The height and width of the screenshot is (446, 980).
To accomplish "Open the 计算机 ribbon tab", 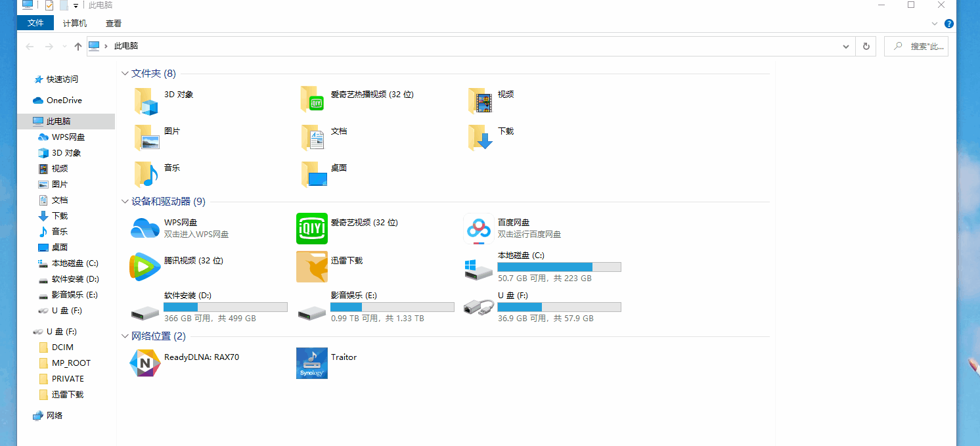I will coord(75,23).
